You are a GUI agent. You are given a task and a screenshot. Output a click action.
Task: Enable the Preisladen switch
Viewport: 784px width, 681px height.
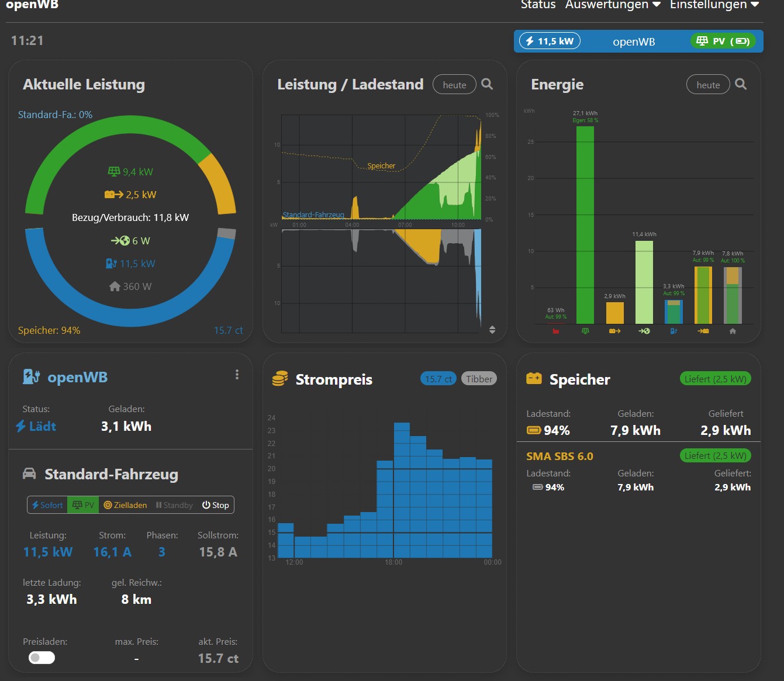point(42,658)
